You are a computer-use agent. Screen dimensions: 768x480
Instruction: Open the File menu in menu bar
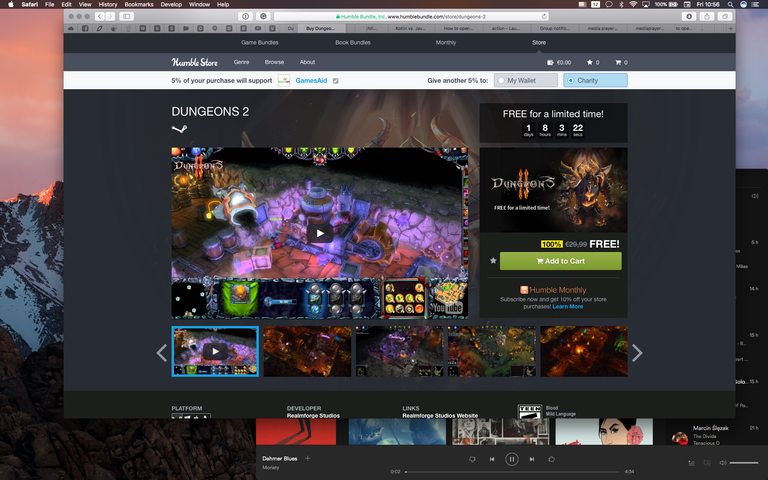click(49, 4)
